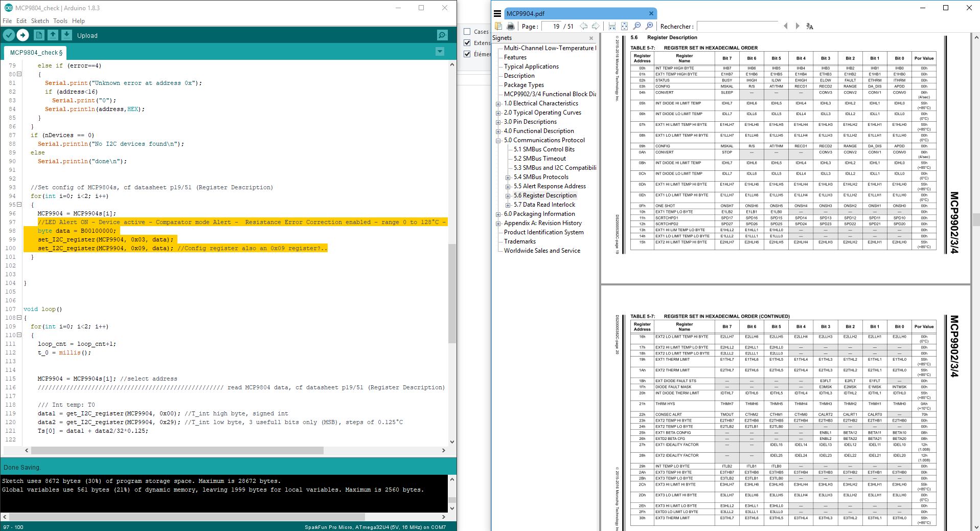Open a sketch with the up-arrow icon
This screenshot has height=531, width=980.
53,35
